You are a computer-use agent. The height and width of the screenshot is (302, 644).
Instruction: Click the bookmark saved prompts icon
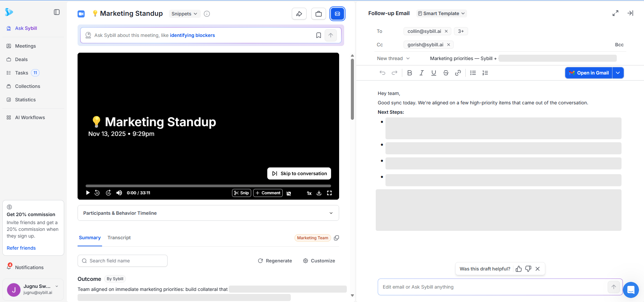click(319, 35)
